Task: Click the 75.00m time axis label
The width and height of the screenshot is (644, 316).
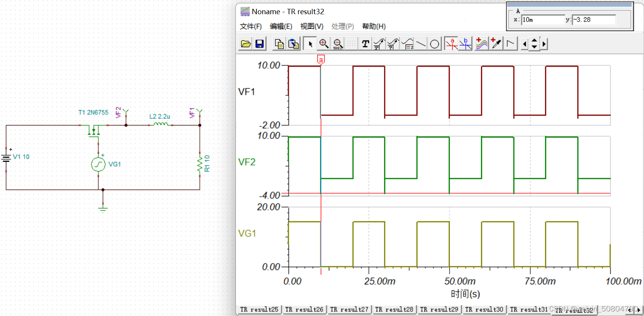Action: click(x=540, y=281)
